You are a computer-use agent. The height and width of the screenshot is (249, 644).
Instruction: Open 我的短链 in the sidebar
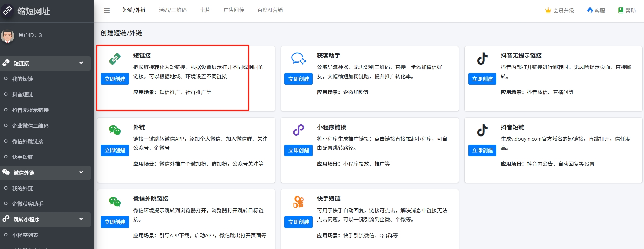coord(22,79)
